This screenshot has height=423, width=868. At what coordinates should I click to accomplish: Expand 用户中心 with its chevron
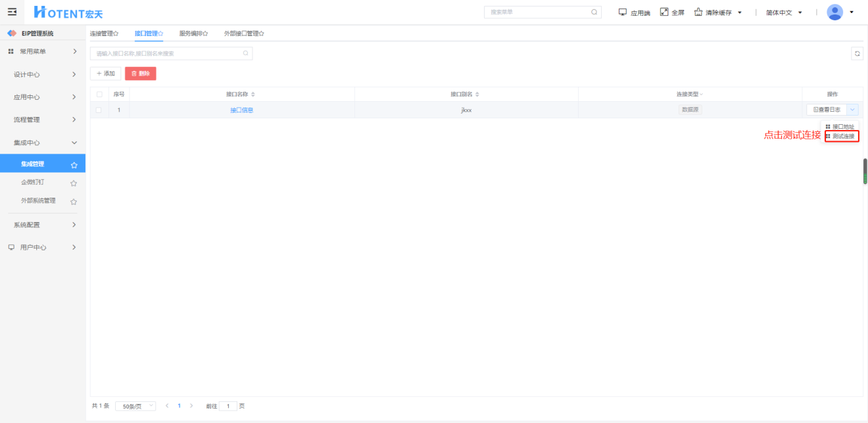coord(74,248)
